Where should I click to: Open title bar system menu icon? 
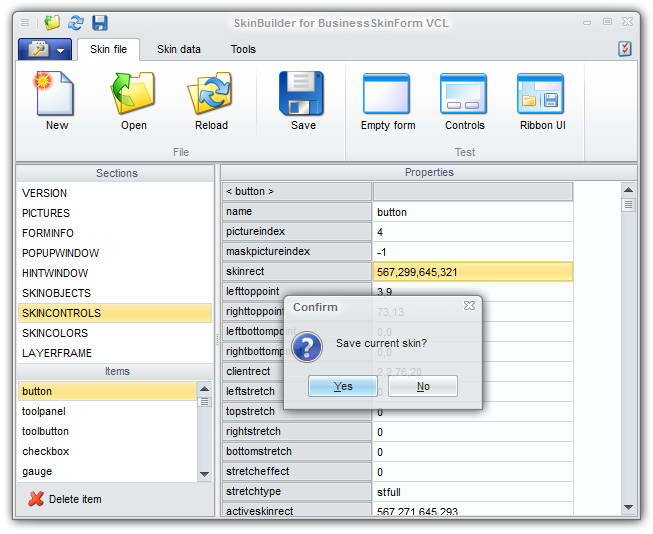[26, 22]
